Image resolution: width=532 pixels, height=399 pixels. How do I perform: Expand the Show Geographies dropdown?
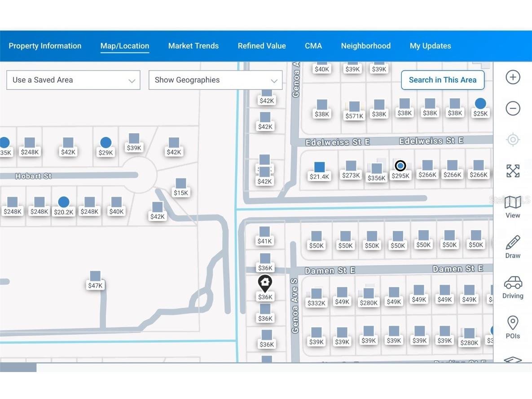tap(215, 80)
